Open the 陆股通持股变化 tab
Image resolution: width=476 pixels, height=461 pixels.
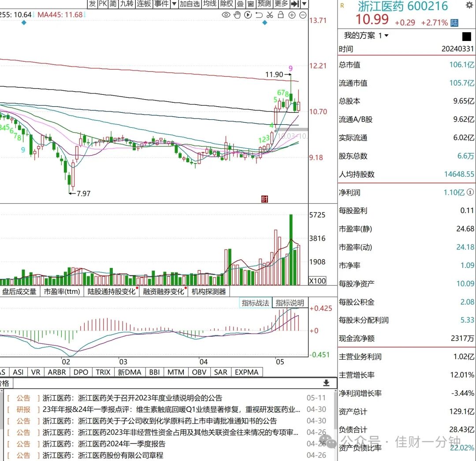[112, 292]
